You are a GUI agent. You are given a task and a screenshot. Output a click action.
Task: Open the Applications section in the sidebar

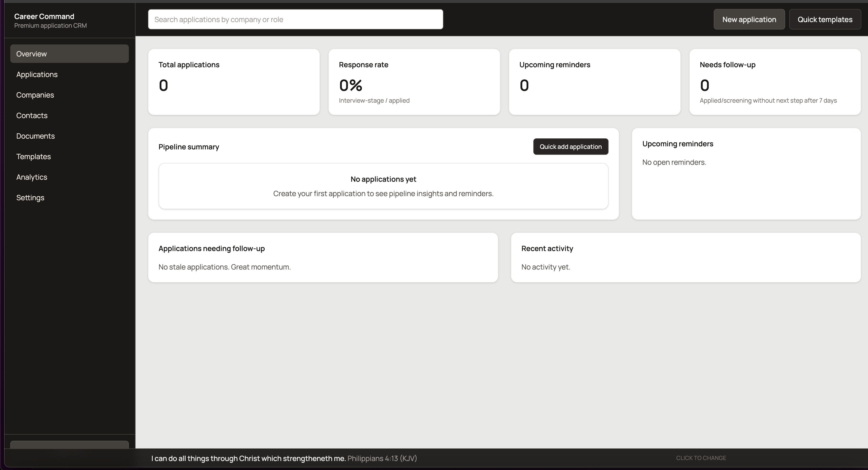click(x=37, y=74)
